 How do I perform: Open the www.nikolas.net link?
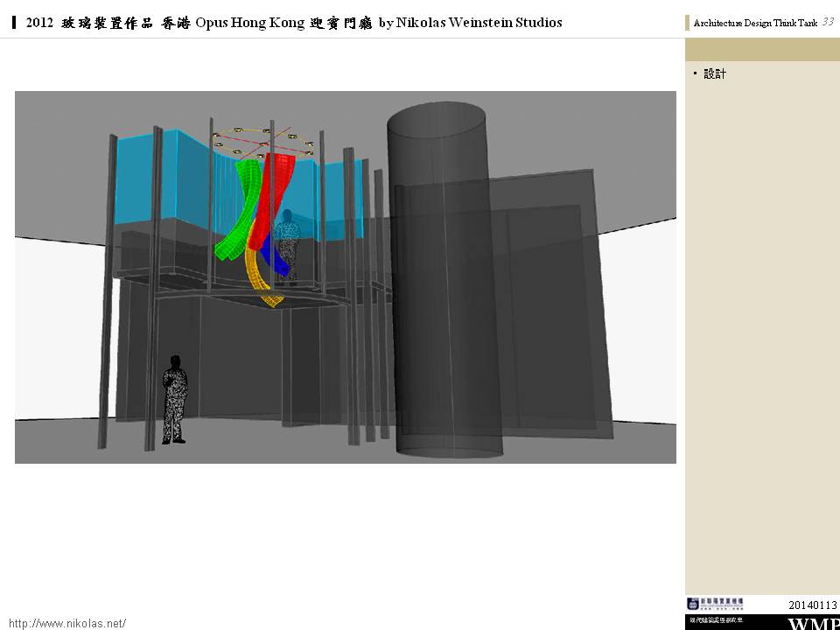tap(67, 623)
